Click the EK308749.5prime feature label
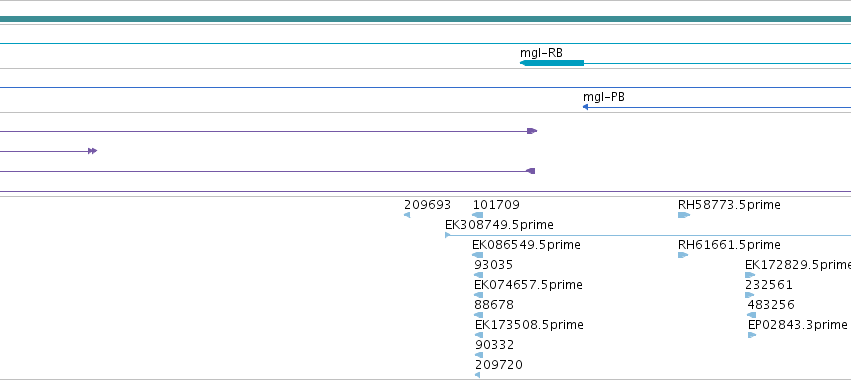The height and width of the screenshot is (380, 851). tap(499, 225)
